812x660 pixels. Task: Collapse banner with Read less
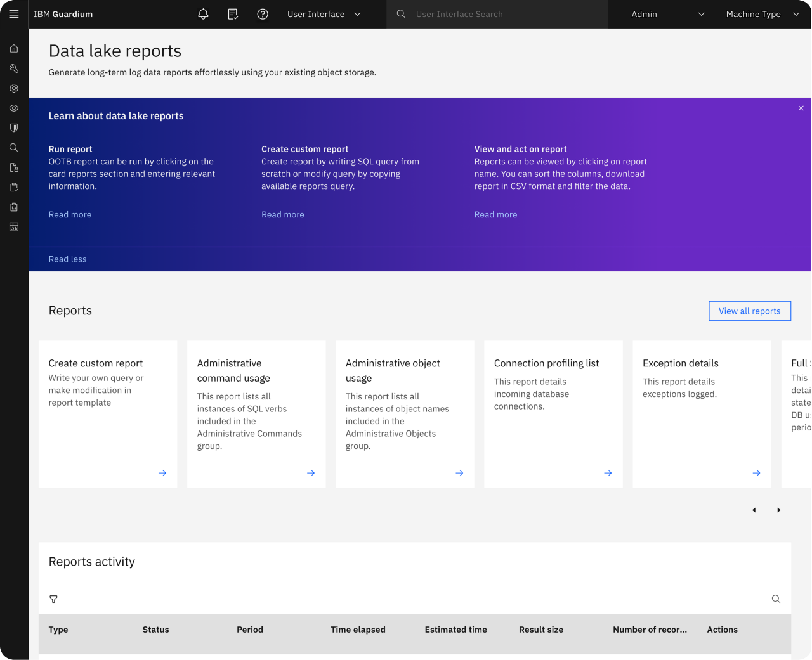click(x=67, y=259)
